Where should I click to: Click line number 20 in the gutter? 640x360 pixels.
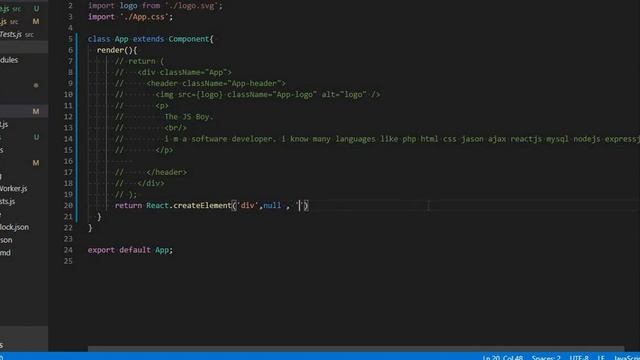tap(68, 206)
